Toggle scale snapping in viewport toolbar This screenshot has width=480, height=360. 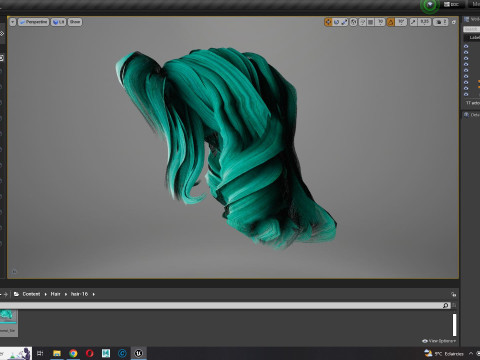click(413, 22)
